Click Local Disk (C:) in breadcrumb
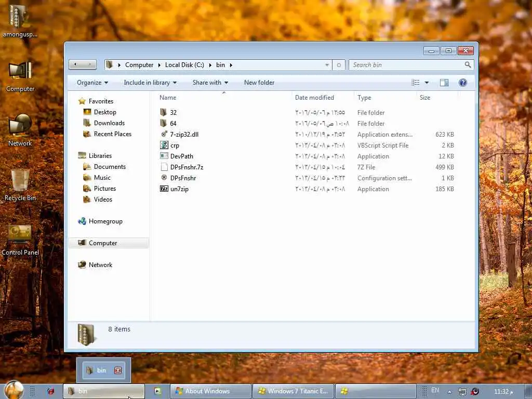Screen dimensions: 532x399 [184, 65]
